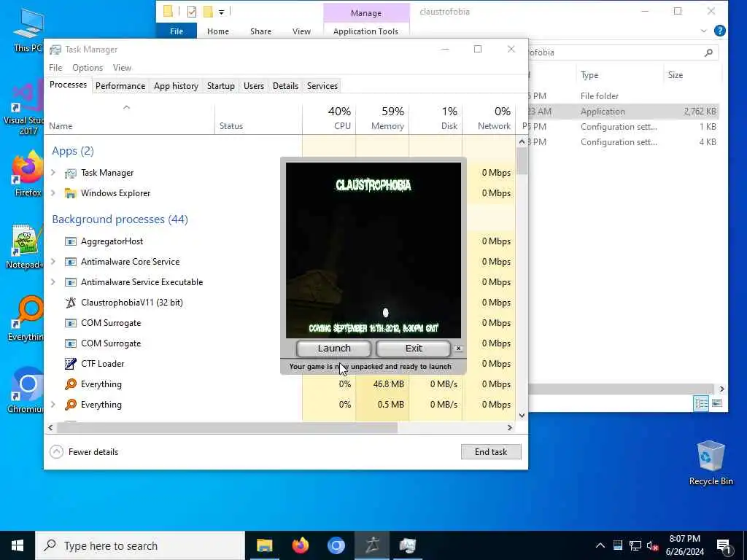Sort processes by Memory column

coord(382,118)
